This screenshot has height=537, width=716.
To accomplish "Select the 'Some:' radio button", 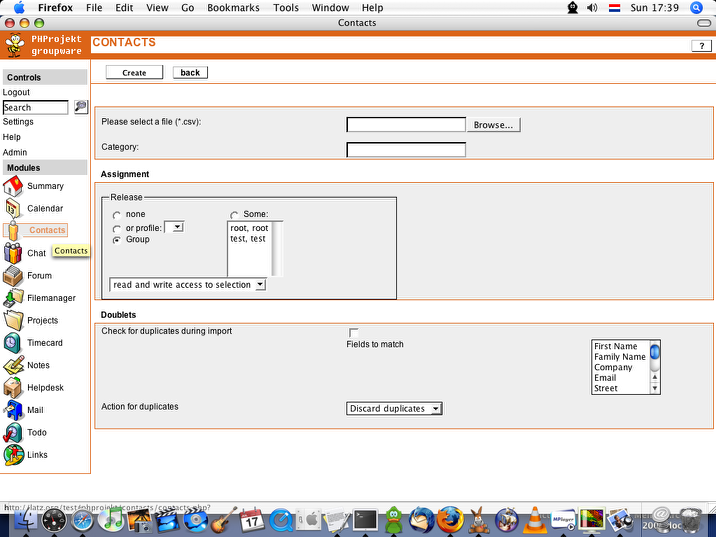I will click(234, 215).
